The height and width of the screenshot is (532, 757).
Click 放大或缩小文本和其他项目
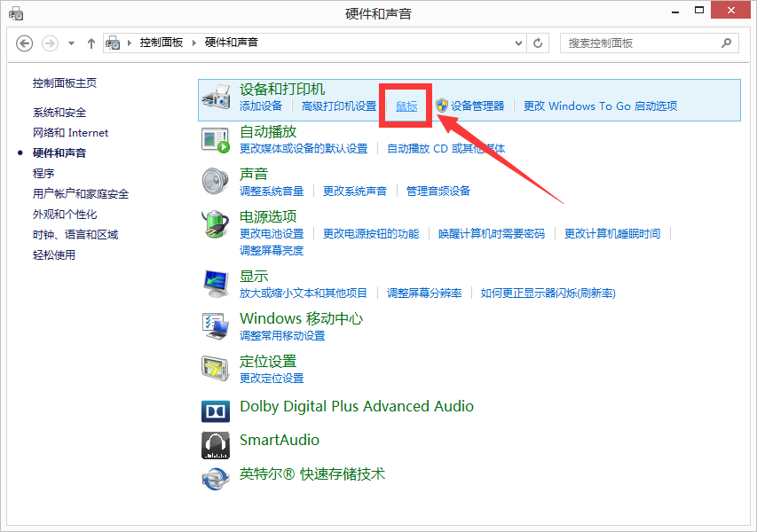click(x=304, y=293)
